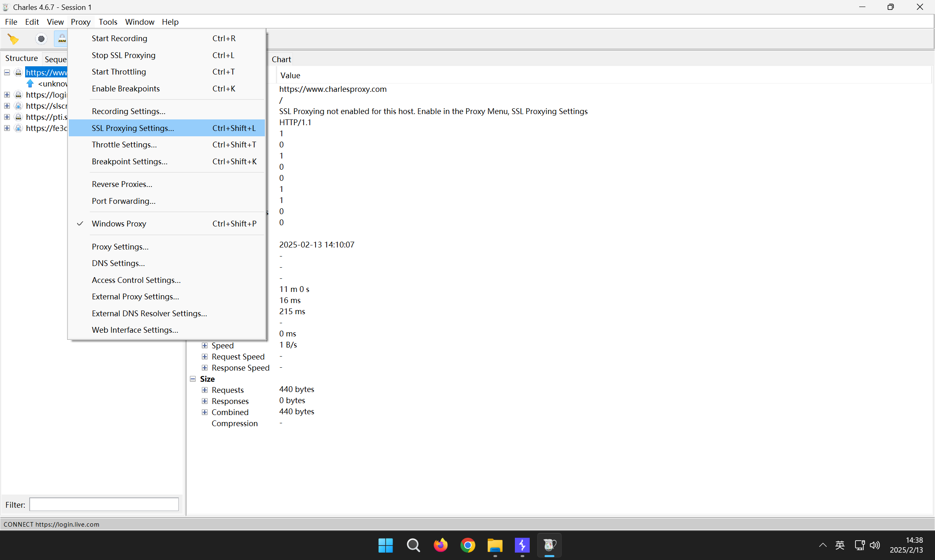935x560 pixels.
Task: Switch to the Chart tab
Action: 281,59
